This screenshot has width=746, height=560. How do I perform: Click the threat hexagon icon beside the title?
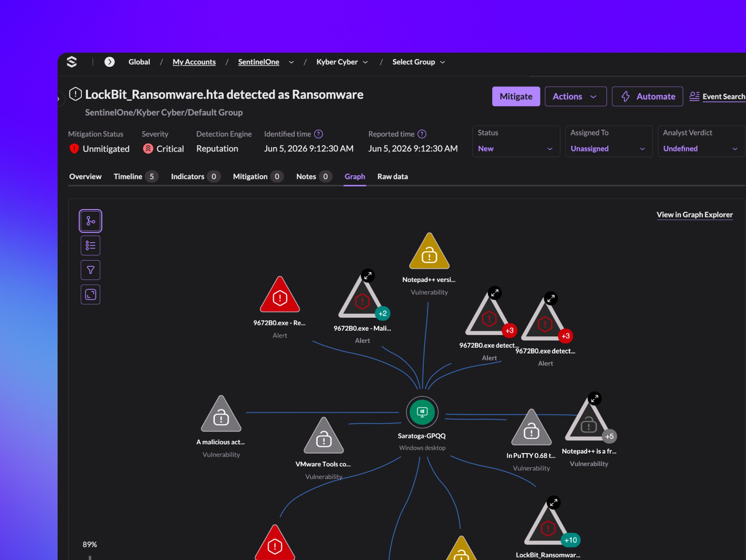[x=75, y=94]
